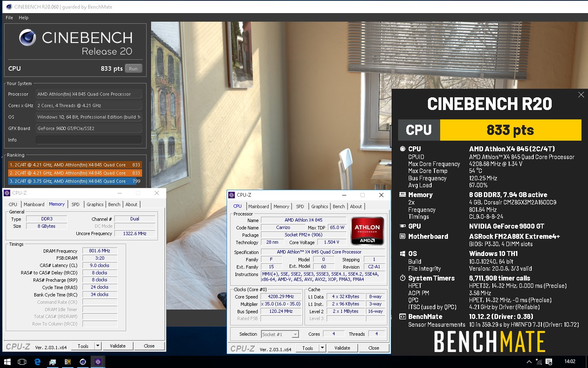
Task: Click the BenchMate version icon
Action: coord(403,316)
